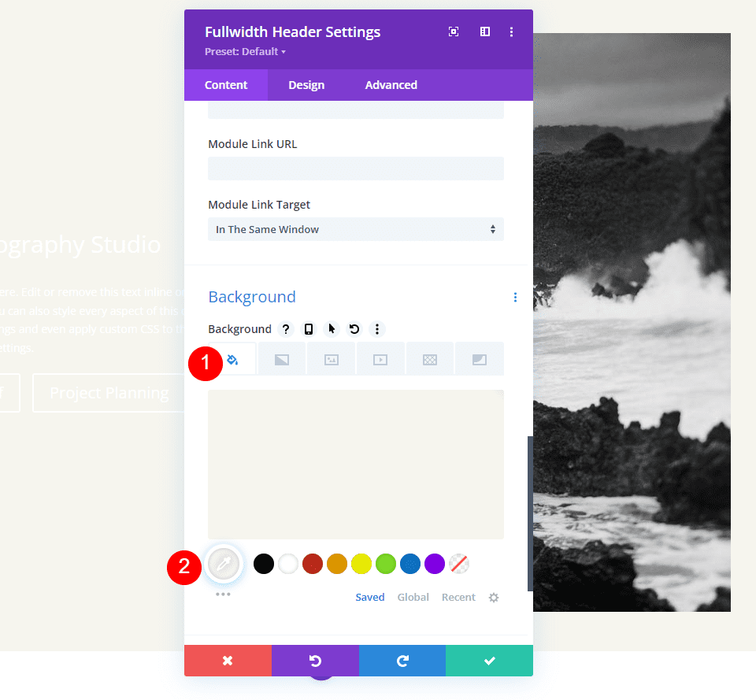
Task: Save changes with the green checkmark button
Action: click(489, 661)
